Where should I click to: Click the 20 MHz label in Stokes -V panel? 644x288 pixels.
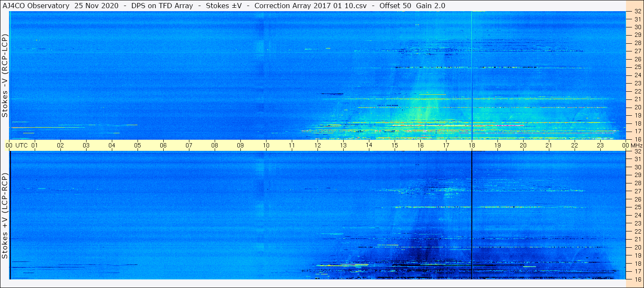click(637, 107)
